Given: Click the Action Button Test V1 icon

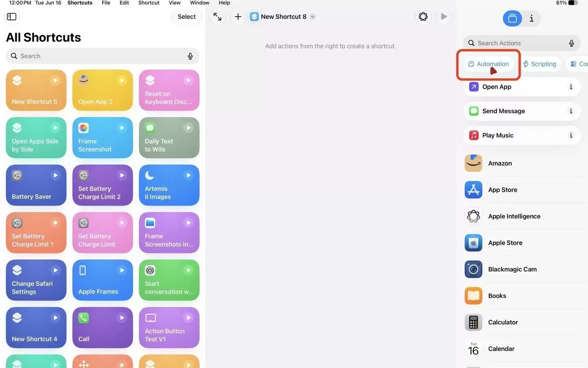Looking at the screenshot, I should click(151, 318).
